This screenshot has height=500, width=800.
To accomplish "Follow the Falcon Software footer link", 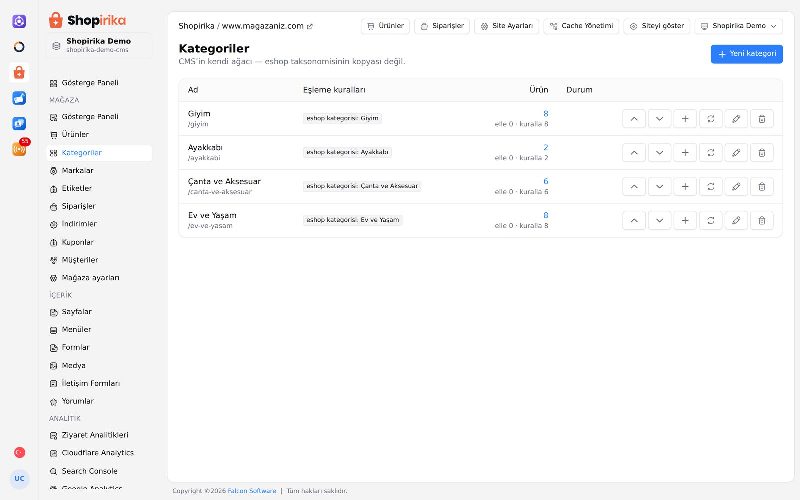I will pyautogui.click(x=252, y=491).
